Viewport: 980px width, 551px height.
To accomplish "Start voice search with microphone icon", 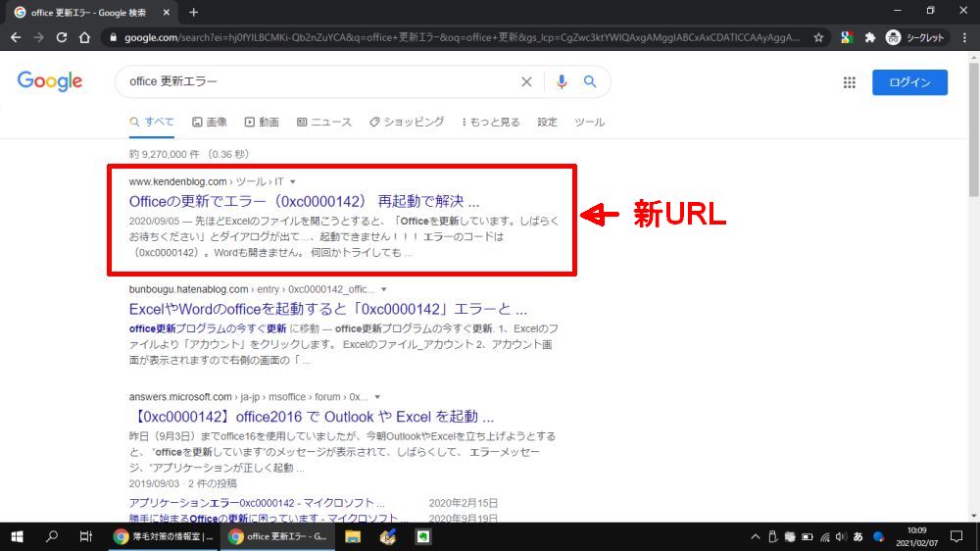I will coord(562,82).
